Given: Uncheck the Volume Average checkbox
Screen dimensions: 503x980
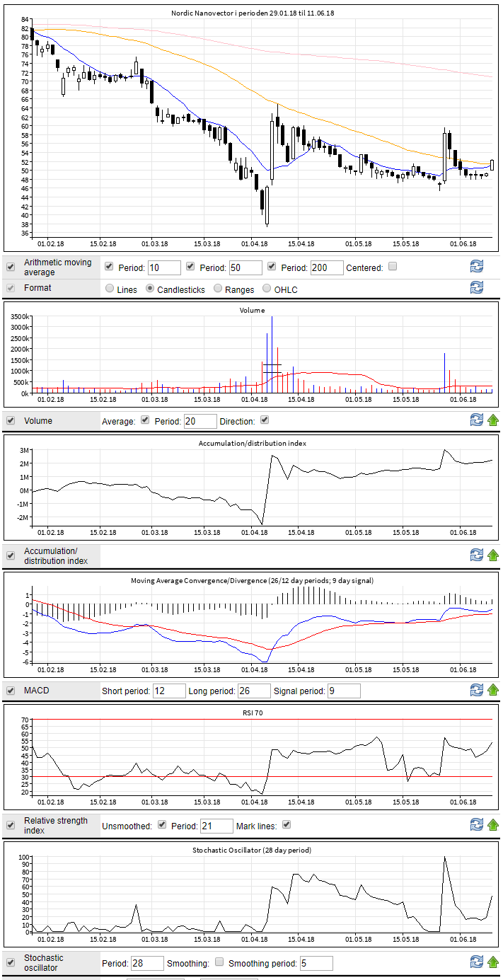Looking at the screenshot, I should [145, 420].
